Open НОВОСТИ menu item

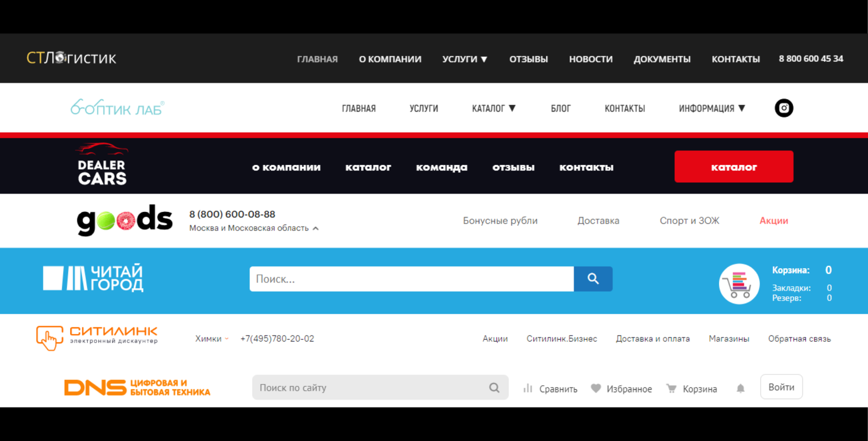(591, 59)
